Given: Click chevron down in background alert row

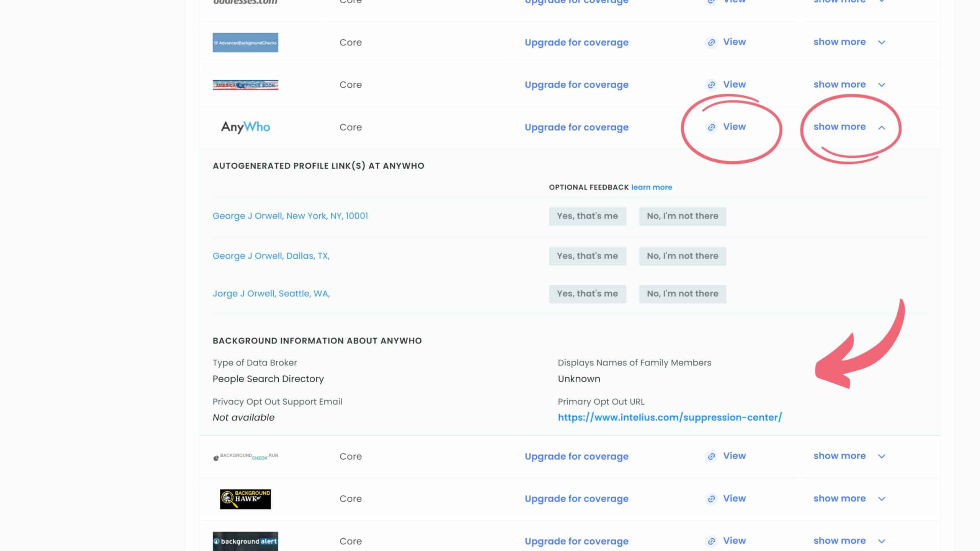Looking at the screenshot, I should 882,541.
